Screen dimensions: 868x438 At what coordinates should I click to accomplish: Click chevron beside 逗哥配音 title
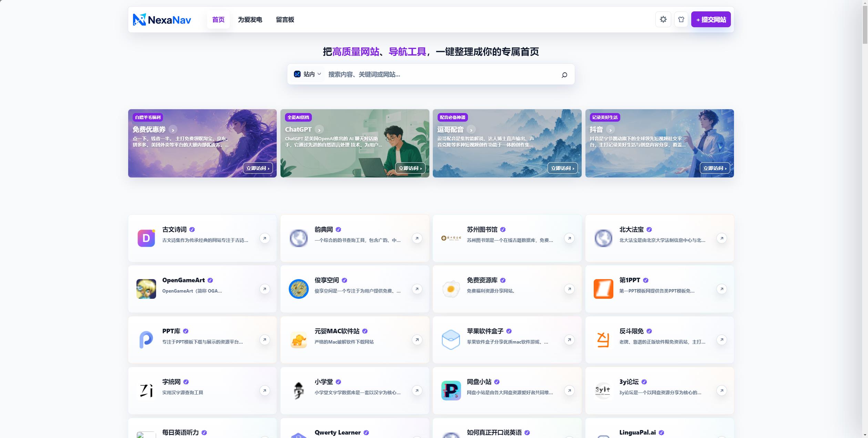click(471, 130)
